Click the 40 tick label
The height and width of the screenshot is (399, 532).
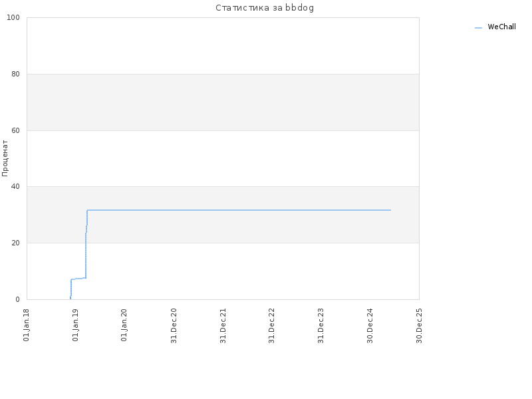click(15, 187)
